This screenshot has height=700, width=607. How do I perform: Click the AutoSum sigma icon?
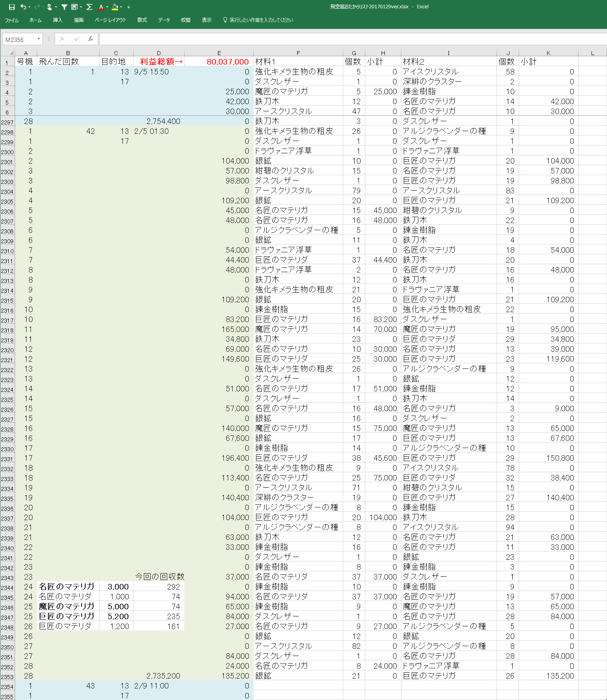90,7
